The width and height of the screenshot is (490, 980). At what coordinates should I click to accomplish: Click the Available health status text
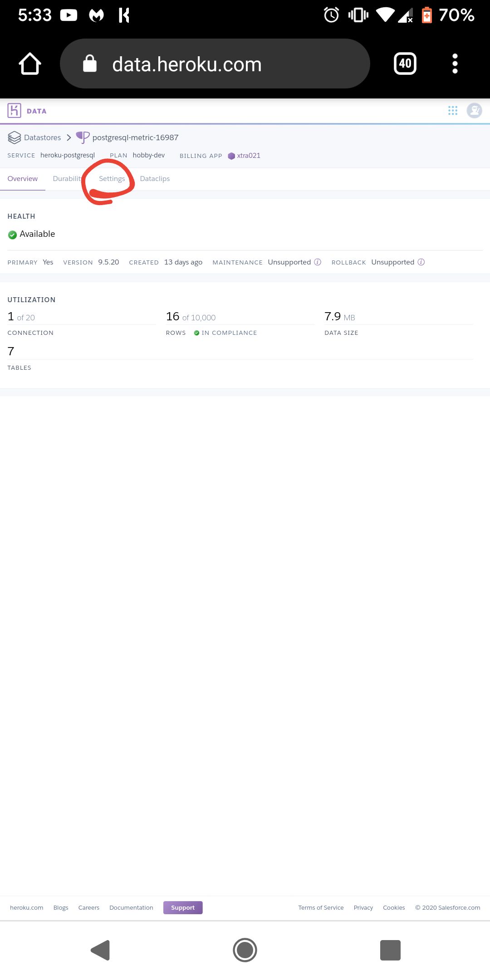pos(37,234)
